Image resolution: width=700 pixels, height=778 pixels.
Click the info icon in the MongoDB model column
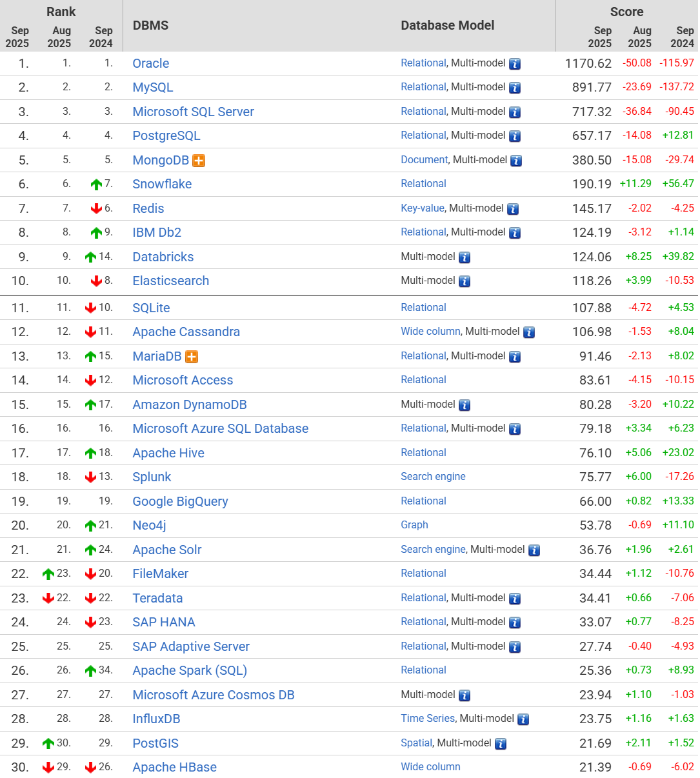pyautogui.click(x=516, y=161)
